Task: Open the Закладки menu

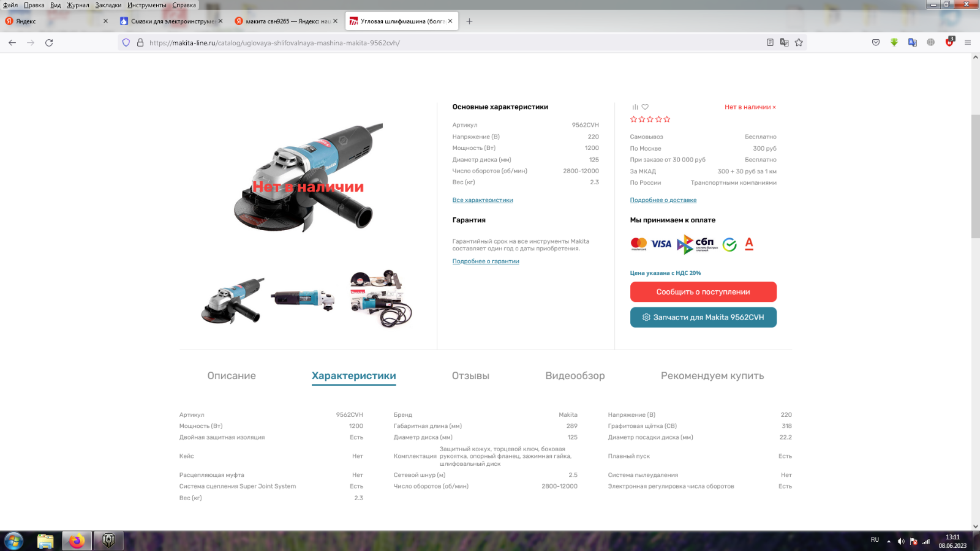Action: point(108,5)
